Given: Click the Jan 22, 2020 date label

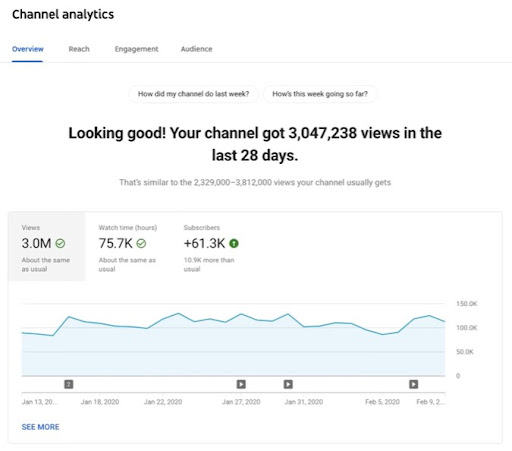Looking at the screenshot, I should coord(163,402).
